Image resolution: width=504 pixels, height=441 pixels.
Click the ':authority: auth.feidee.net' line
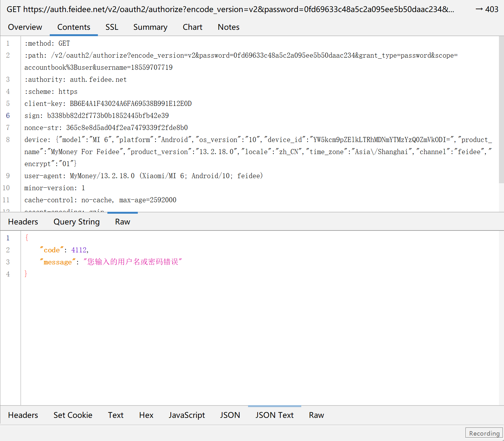tap(75, 80)
